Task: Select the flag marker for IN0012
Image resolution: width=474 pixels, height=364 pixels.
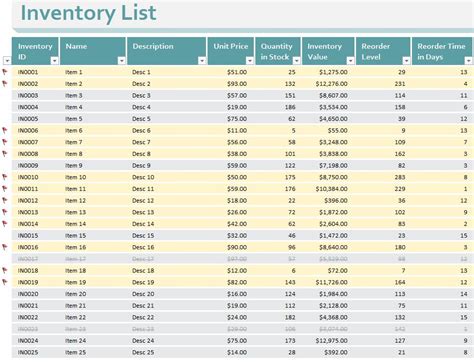Action: [5, 200]
